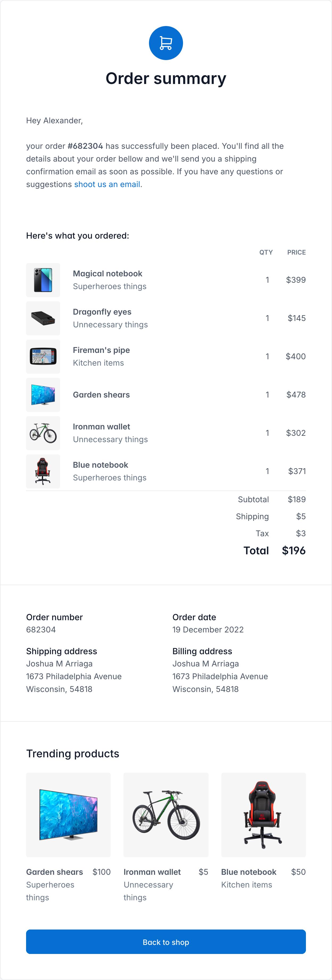Select the trending Garden shears title
Screen dimensions: 332x980
pos(55,872)
